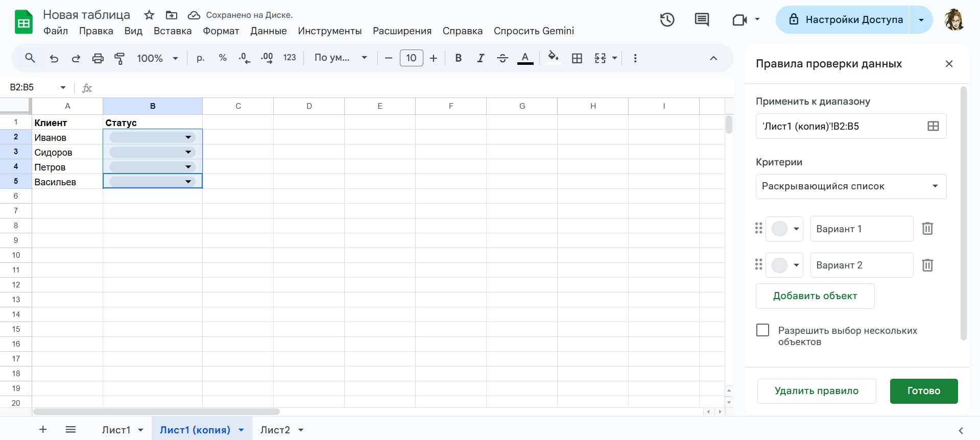Open the 100% zoom dropdown
980x440 pixels.
pos(157,58)
